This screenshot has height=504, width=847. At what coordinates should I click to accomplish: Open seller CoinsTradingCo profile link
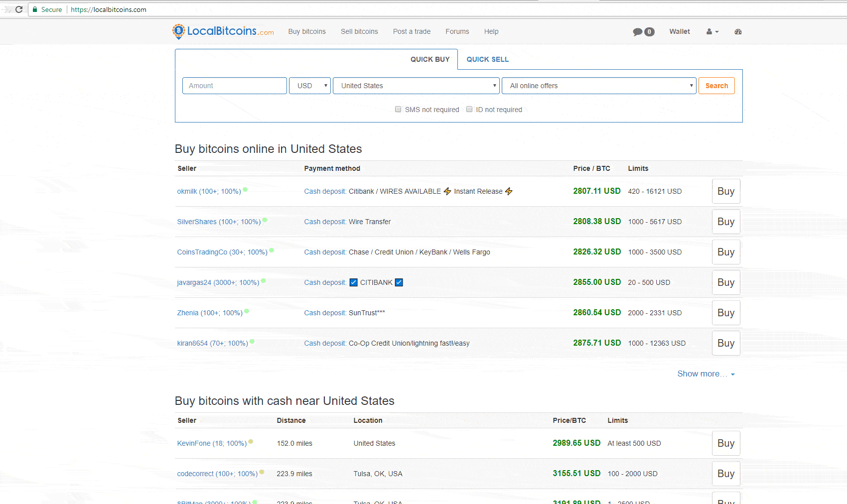pos(222,252)
